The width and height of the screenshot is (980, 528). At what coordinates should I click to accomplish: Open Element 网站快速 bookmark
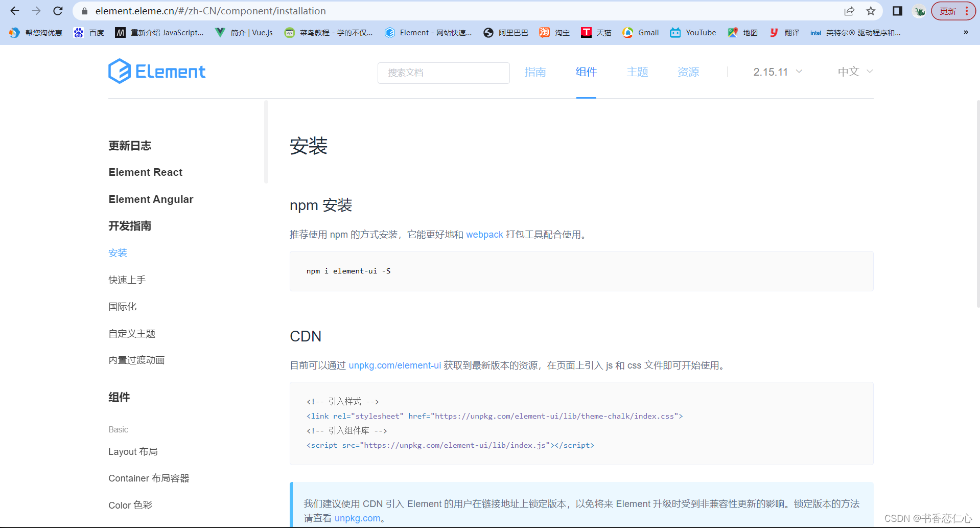coord(428,33)
